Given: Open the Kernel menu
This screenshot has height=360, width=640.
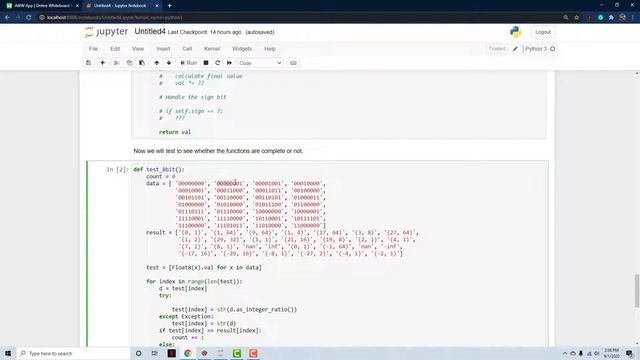Looking at the screenshot, I should click(212, 49).
